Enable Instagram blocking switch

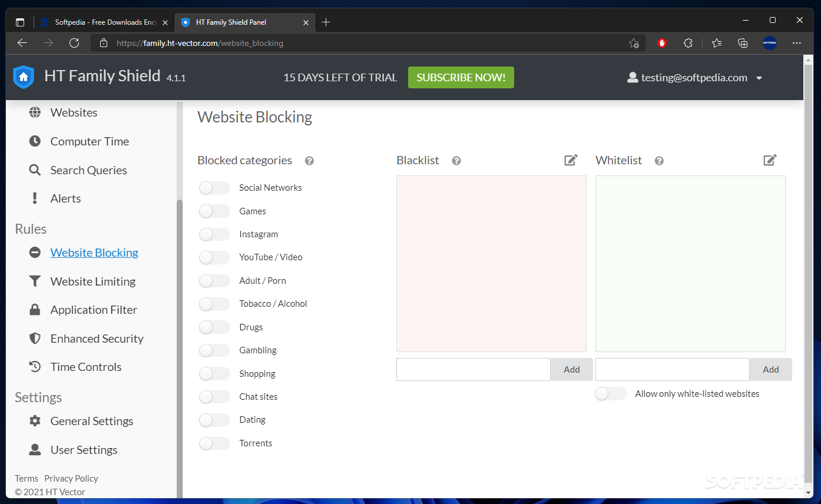pyautogui.click(x=214, y=234)
